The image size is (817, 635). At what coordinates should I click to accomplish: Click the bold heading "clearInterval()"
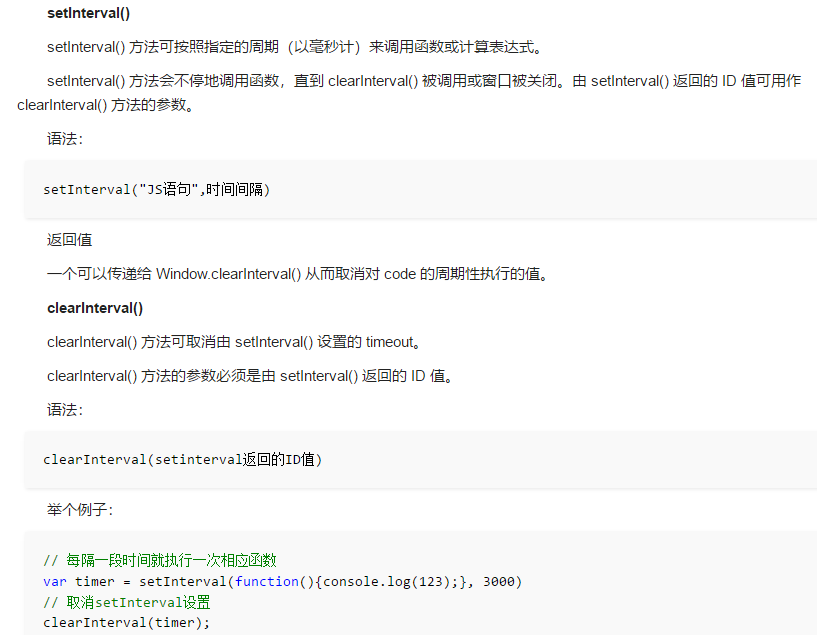pos(95,308)
